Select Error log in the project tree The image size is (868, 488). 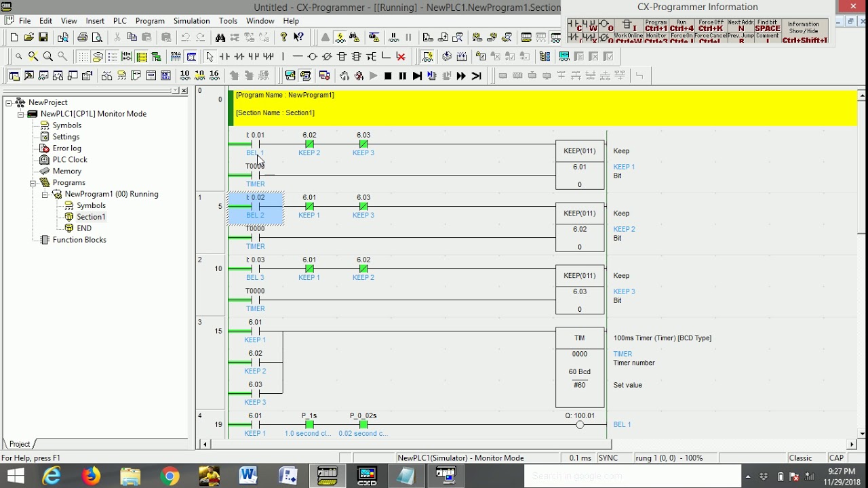click(x=66, y=148)
